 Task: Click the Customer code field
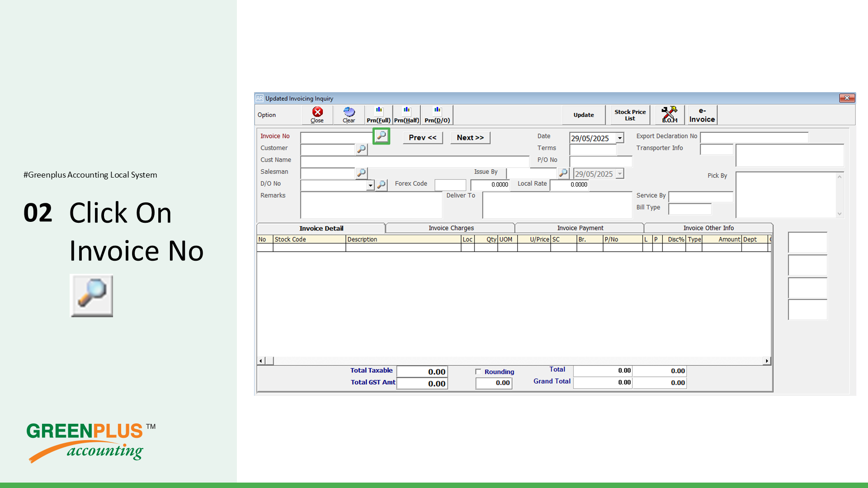coord(328,149)
